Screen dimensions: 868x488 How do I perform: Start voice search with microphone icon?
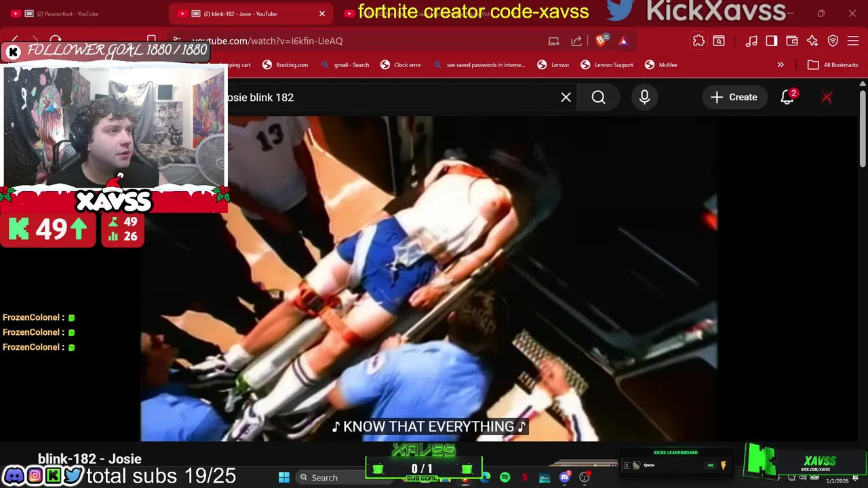tap(644, 98)
